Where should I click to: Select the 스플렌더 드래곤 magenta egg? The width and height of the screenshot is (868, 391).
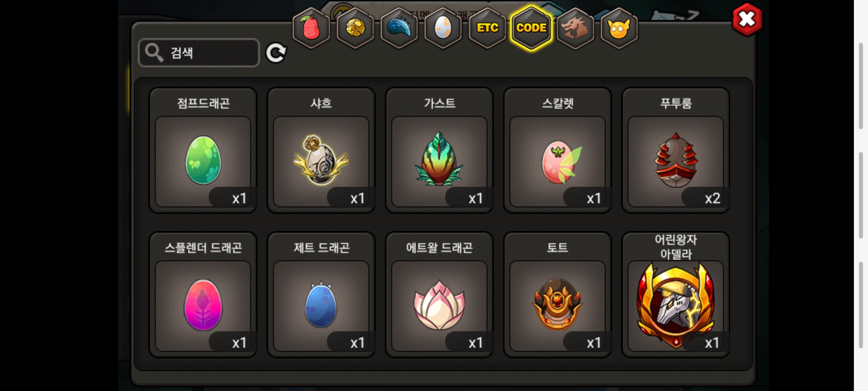pos(203,295)
